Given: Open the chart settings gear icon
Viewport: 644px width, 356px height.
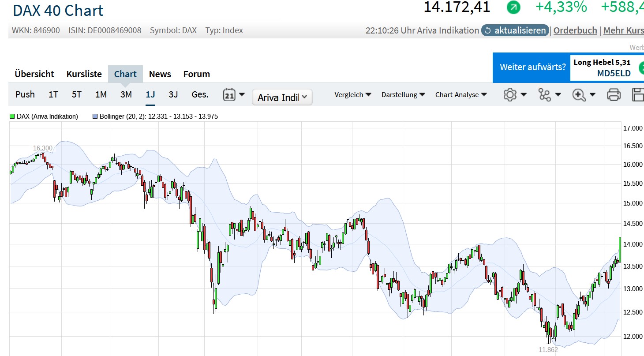Looking at the screenshot, I should pos(510,94).
